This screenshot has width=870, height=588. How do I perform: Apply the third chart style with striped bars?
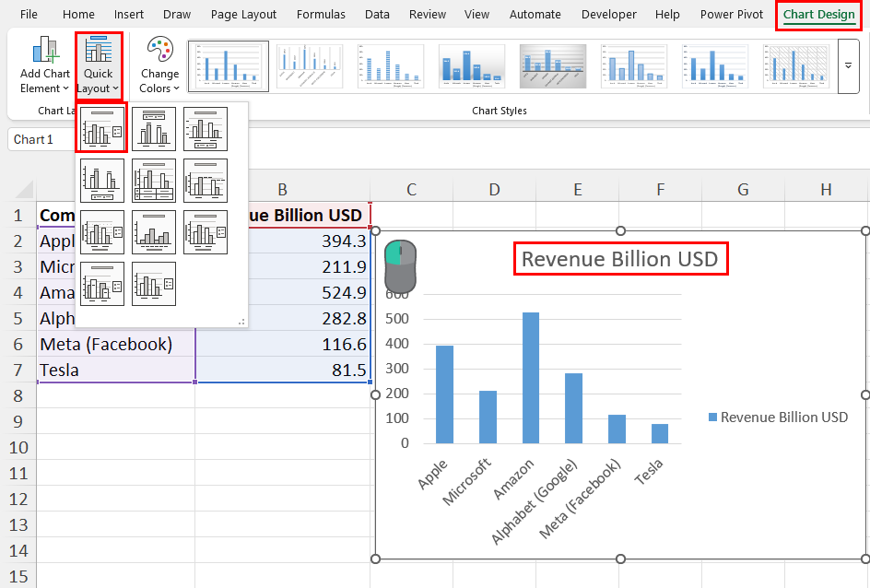tap(391, 66)
